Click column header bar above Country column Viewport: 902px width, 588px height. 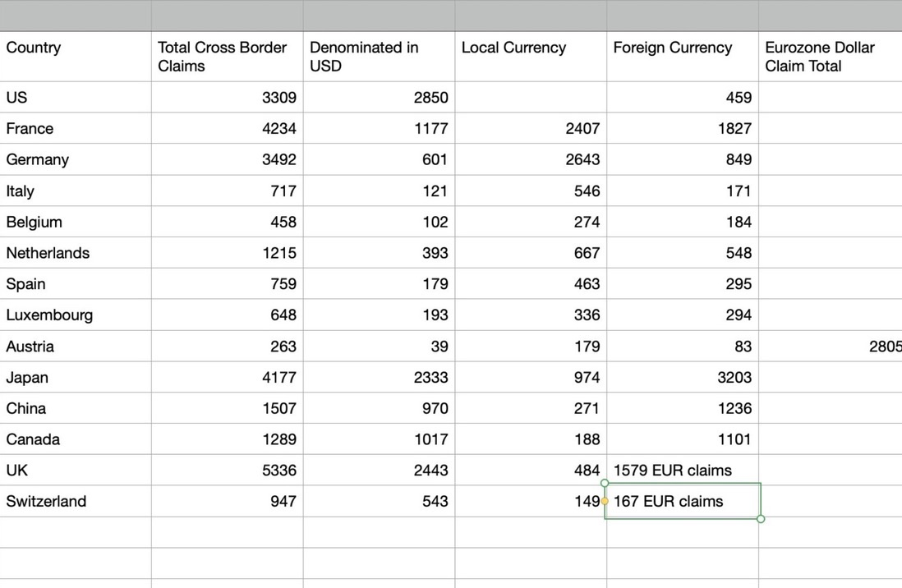click(76, 16)
